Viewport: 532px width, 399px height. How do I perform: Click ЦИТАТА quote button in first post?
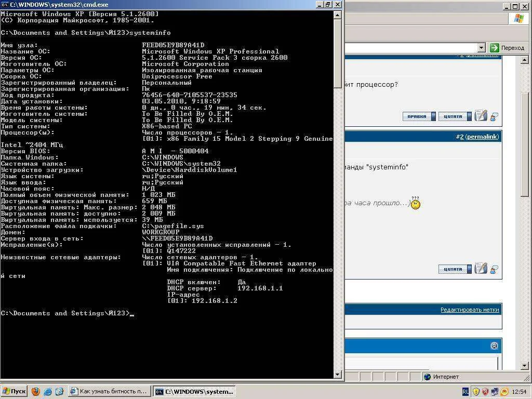pyautogui.click(x=455, y=116)
